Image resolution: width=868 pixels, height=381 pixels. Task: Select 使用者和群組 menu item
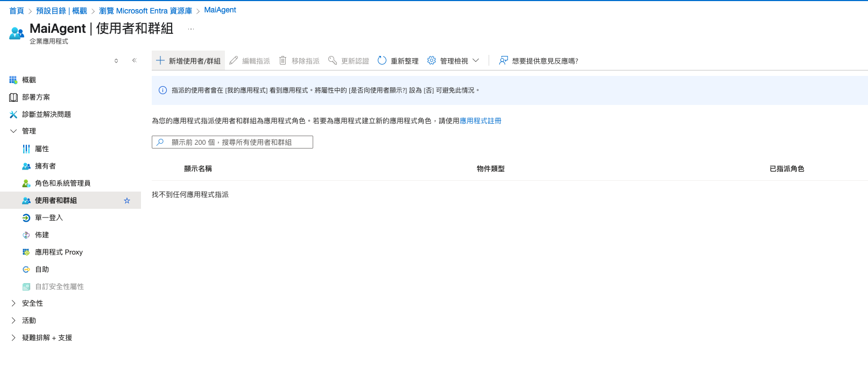point(70,201)
